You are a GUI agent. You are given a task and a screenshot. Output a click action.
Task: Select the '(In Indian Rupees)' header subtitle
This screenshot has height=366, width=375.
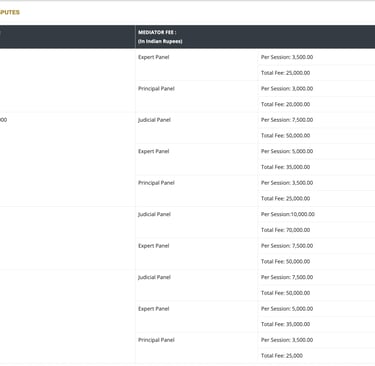pyautogui.click(x=160, y=41)
